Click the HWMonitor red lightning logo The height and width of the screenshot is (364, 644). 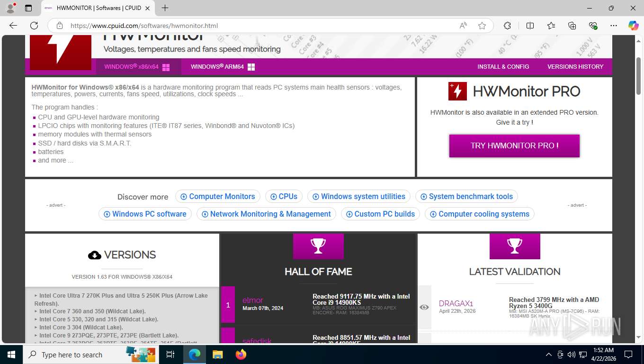(61, 52)
